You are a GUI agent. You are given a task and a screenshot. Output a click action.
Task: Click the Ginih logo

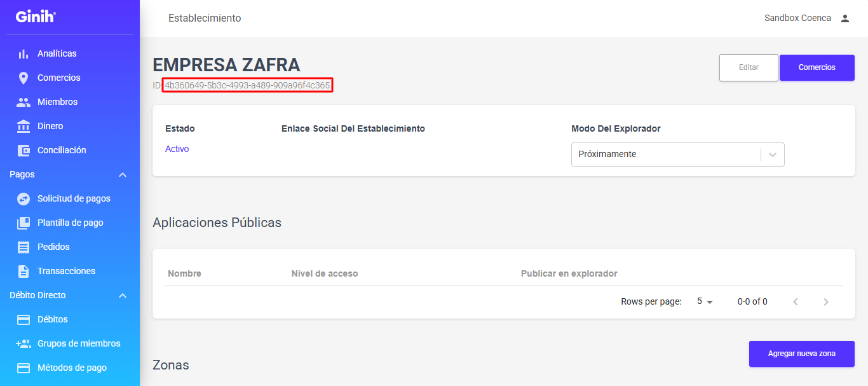(36, 17)
